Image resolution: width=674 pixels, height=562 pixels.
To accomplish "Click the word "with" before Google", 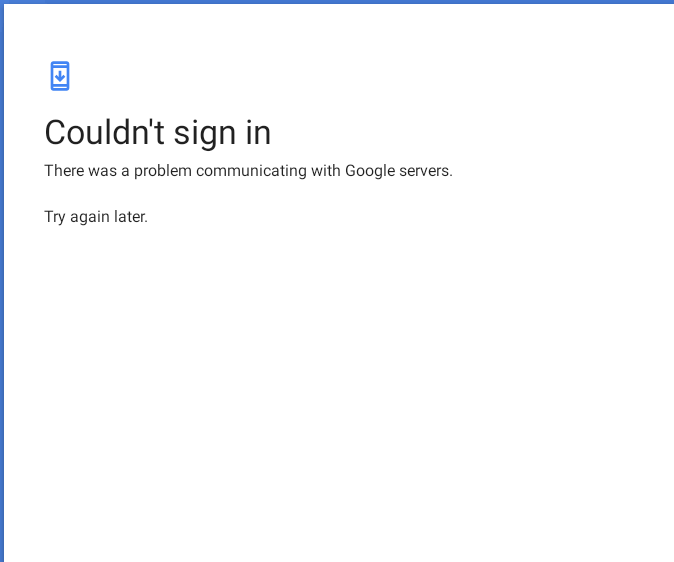I will (x=326, y=171).
